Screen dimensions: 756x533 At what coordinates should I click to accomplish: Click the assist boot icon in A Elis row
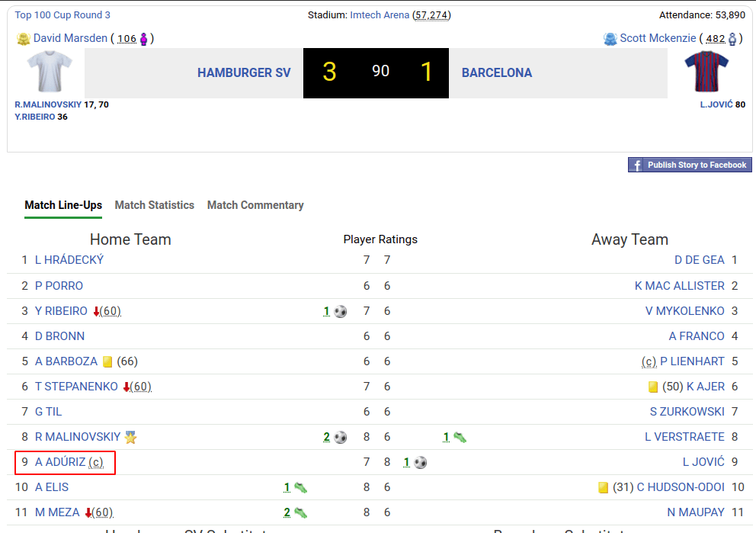(301, 487)
